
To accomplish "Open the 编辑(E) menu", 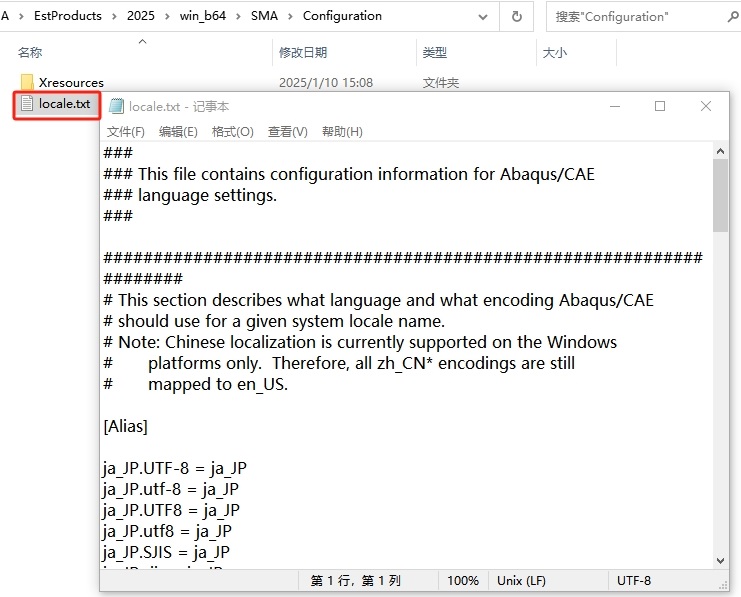I will (178, 132).
